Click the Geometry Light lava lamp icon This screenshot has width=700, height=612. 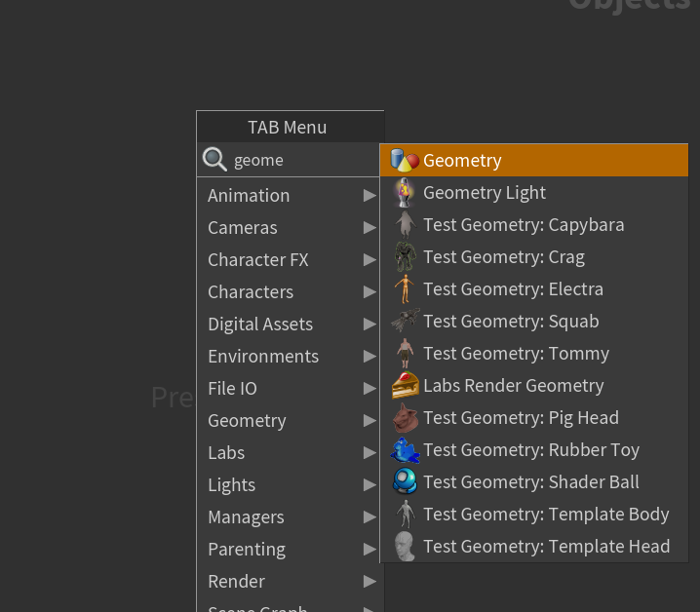[x=404, y=192]
